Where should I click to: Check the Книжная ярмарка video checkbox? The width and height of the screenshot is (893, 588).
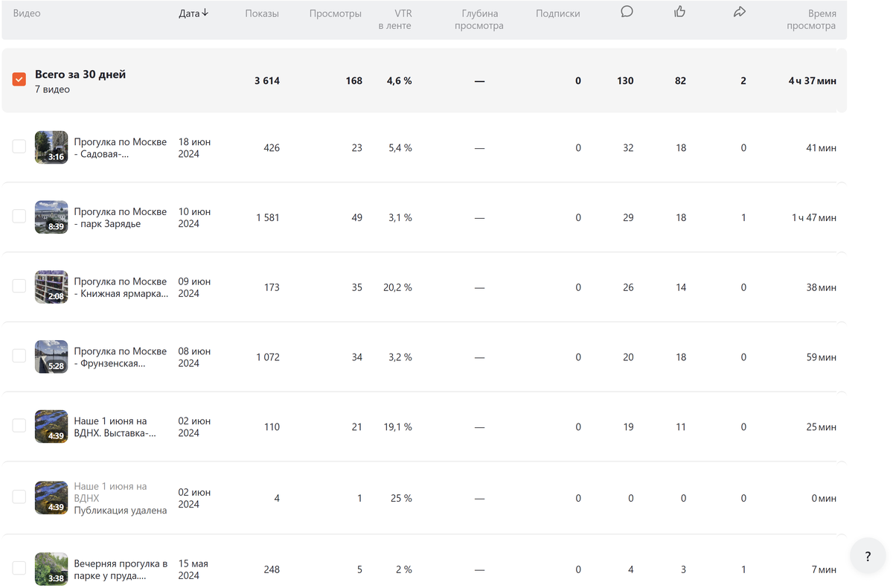19,286
